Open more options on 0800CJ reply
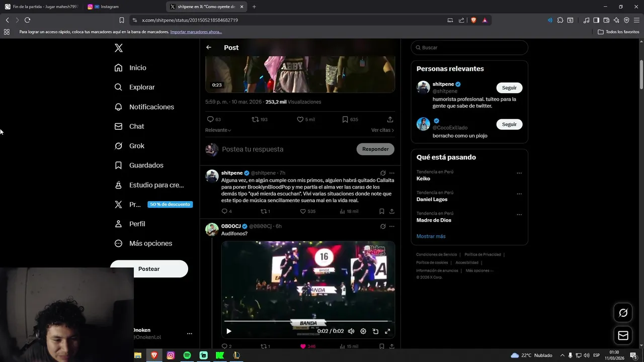Image resolution: width=644 pixels, height=362 pixels. click(x=392, y=226)
